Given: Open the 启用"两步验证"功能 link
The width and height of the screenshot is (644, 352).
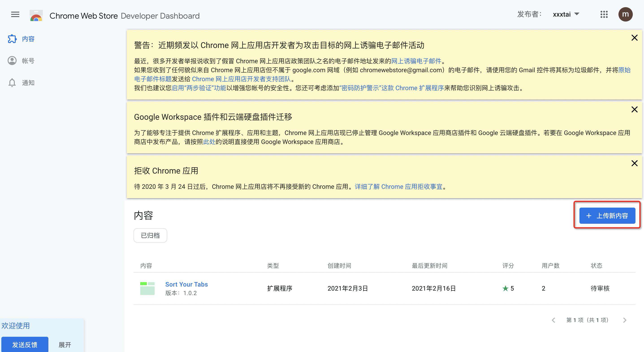Looking at the screenshot, I should pos(199,88).
